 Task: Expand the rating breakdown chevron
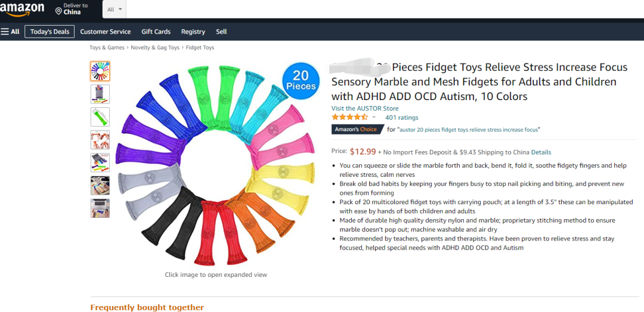tap(374, 117)
